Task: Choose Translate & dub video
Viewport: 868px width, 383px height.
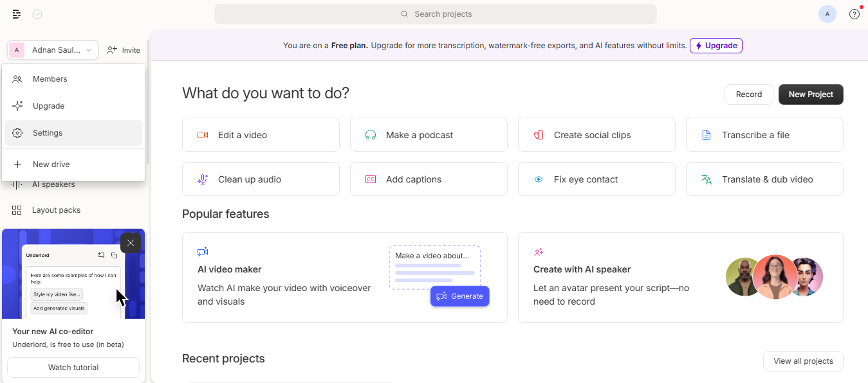Action: [764, 179]
